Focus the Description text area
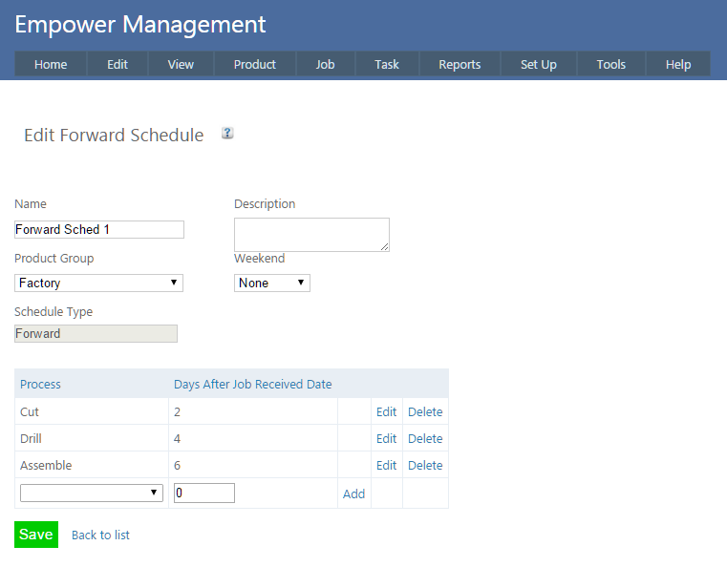Screen dimensions: 727x588 click(x=311, y=234)
